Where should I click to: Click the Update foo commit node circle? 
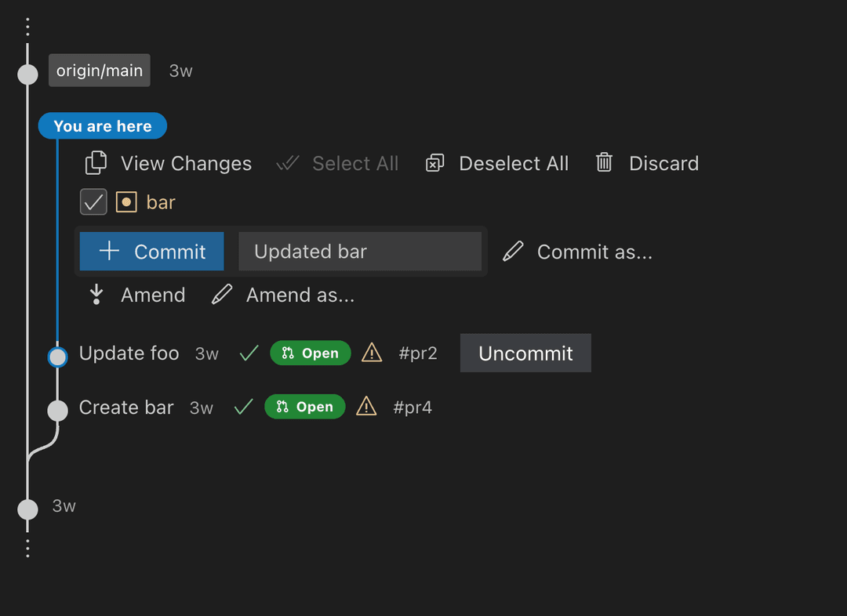(x=57, y=357)
